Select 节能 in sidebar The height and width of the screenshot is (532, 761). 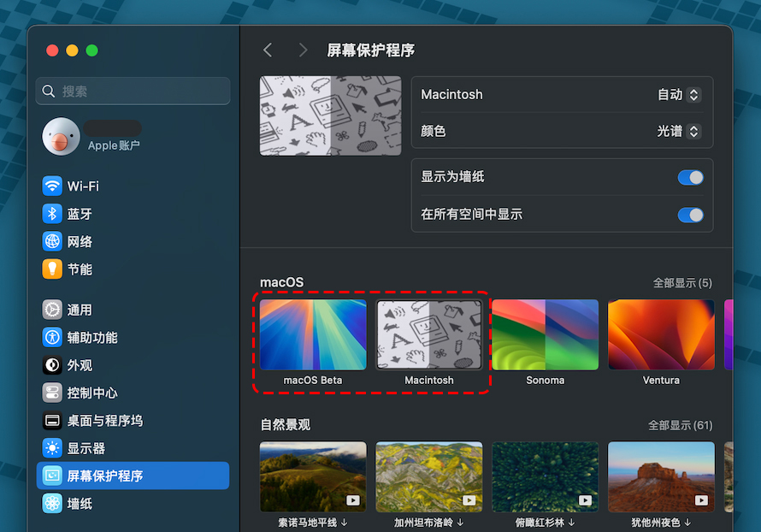tap(133, 269)
